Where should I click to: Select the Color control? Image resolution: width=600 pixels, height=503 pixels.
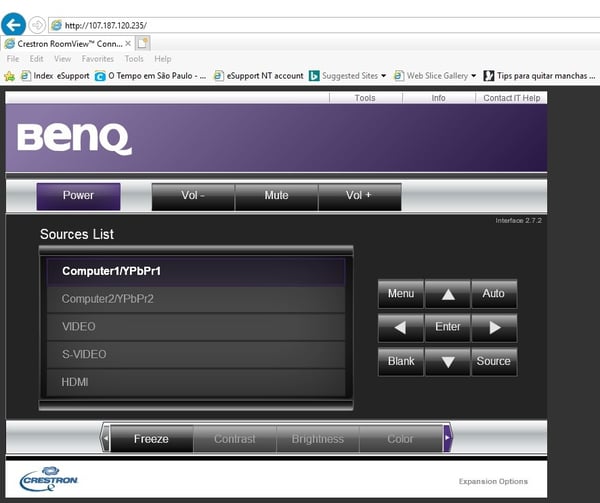tap(401, 439)
